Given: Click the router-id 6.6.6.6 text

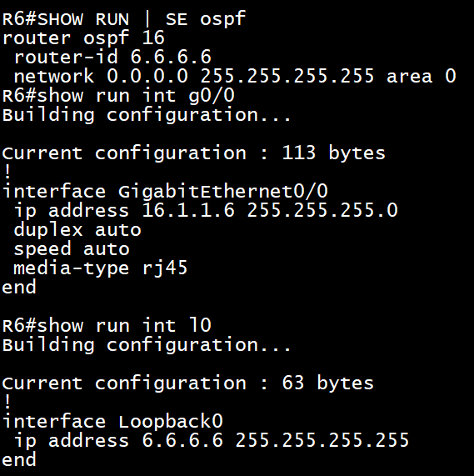Looking at the screenshot, I should coord(112,57).
